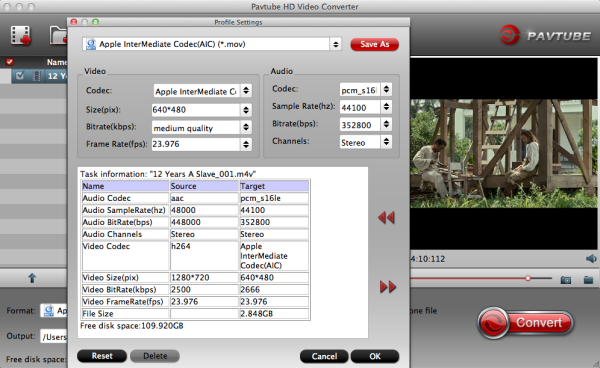The width and height of the screenshot is (600, 368).
Task: Open the Frame Rate(fps) dropdown
Action: click(x=246, y=144)
